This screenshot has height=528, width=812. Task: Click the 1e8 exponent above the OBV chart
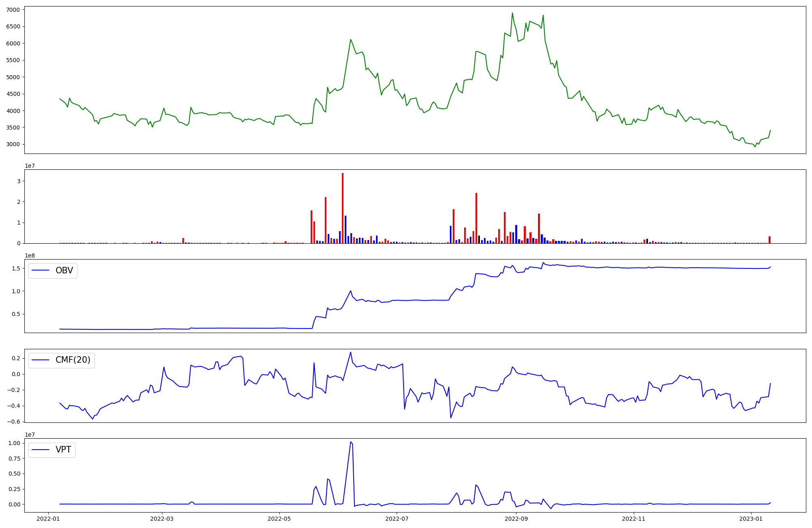click(x=30, y=255)
